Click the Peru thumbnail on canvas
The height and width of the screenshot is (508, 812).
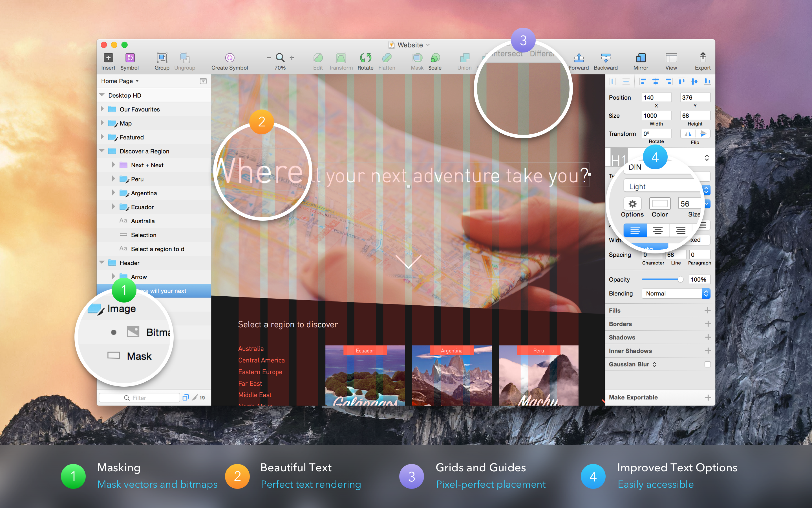point(538,375)
